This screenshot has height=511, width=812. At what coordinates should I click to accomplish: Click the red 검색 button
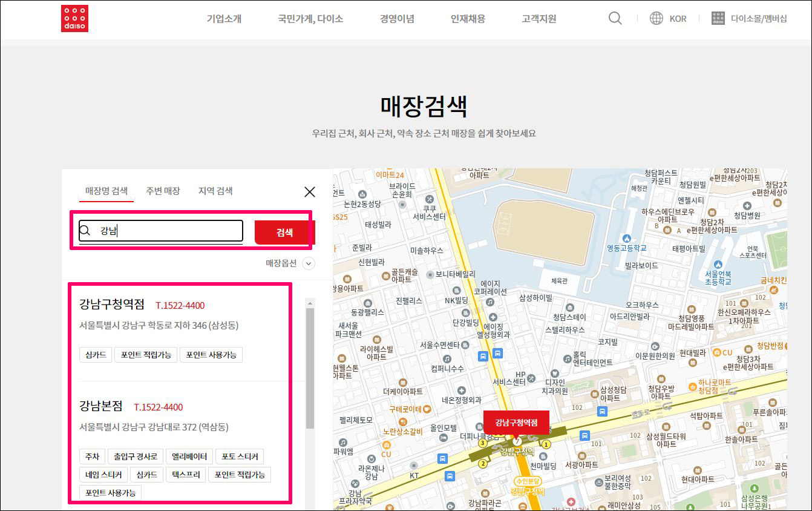pos(285,232)
